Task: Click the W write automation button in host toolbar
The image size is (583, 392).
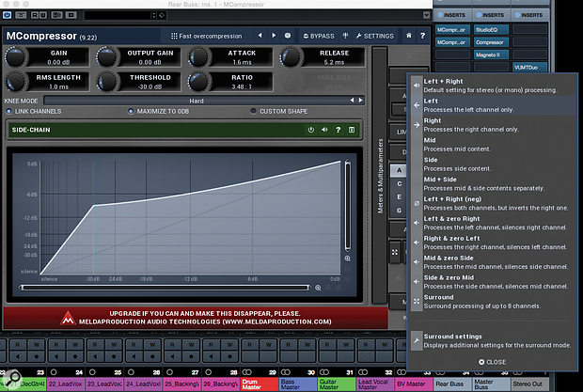Action: click(x=42, y=15)
